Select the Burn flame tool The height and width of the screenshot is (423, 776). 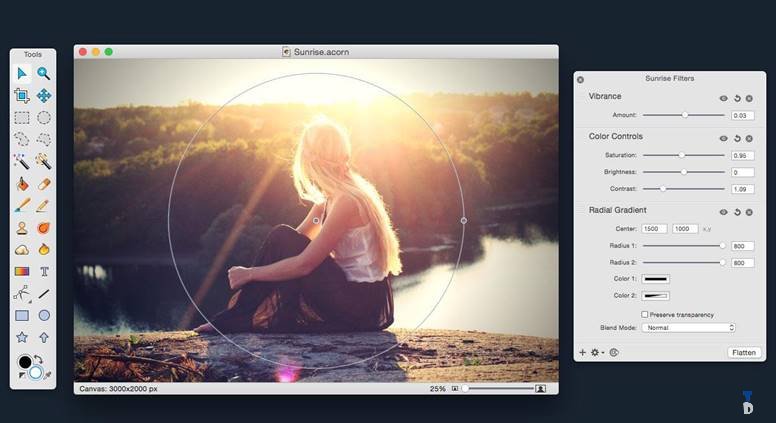pos(44,249)
